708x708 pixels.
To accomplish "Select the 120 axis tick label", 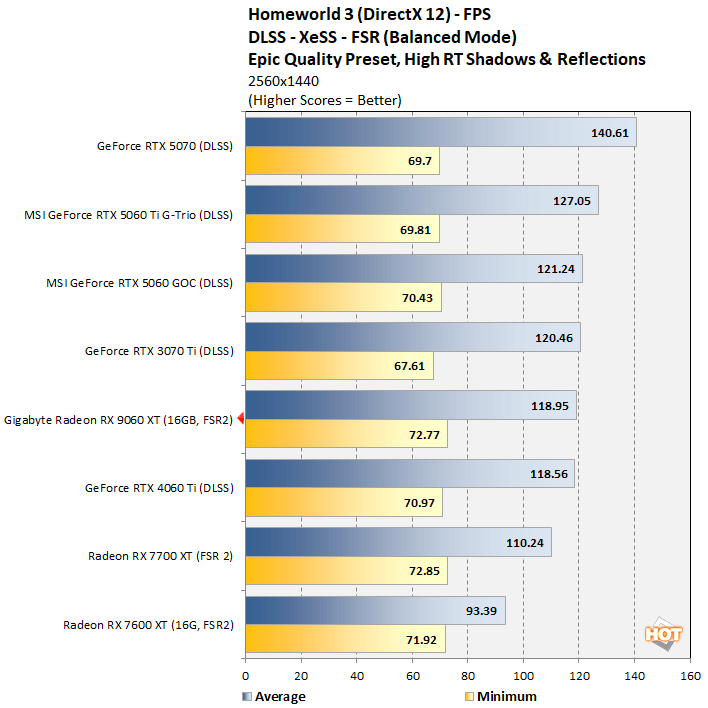I will [579, 676].
